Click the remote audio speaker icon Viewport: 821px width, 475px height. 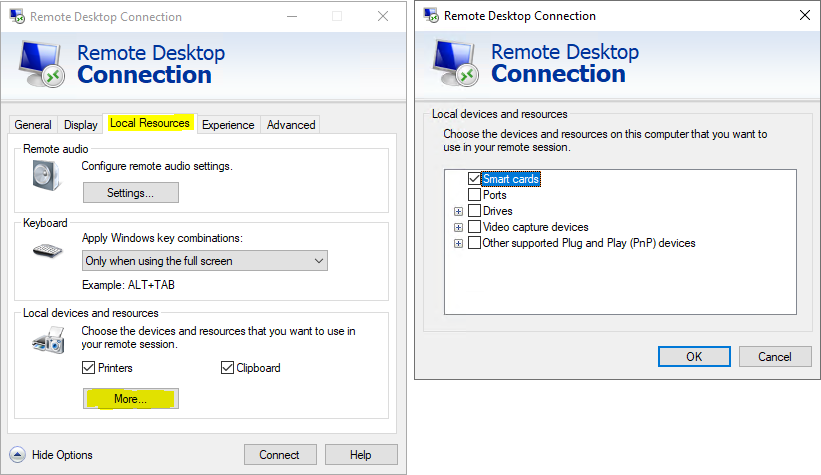point(47,175)
